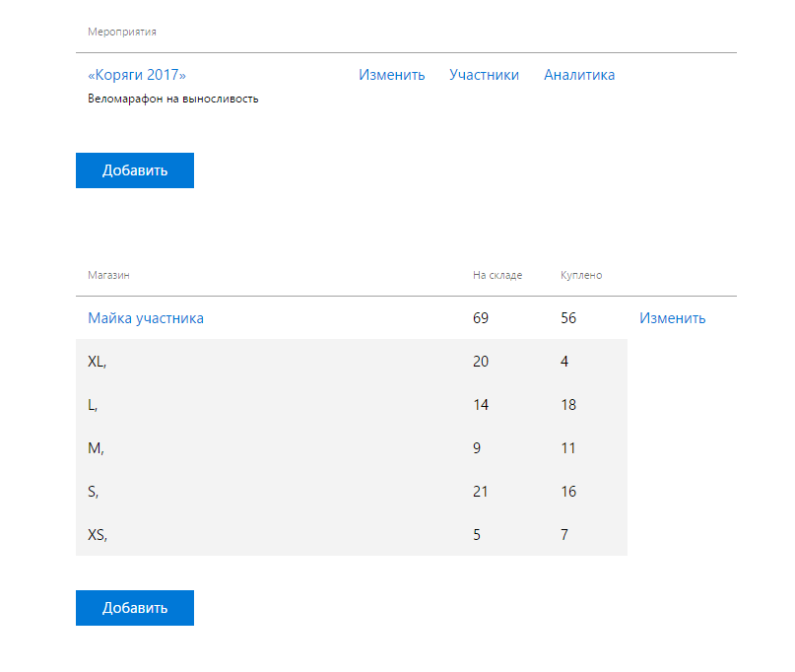This screenshot has width=795, height=672.
Task: Click Изменить next to Коряги 2017
Action: coord(391,75)
